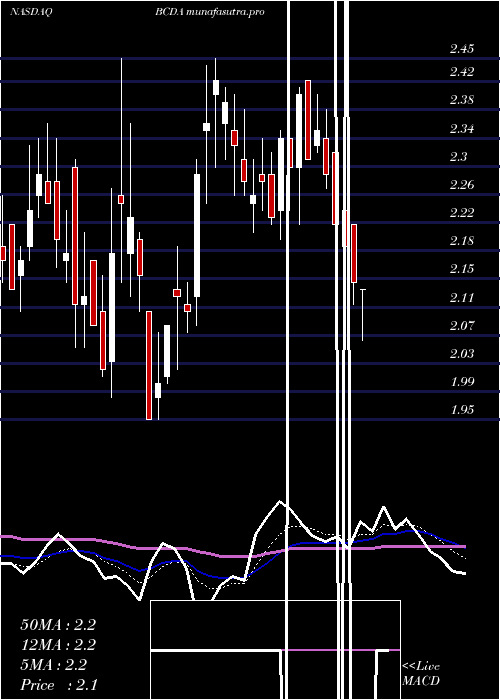Screen dimensions: 500x700
Task: Click the 1.95 price axis label
Action: [462, 410]
